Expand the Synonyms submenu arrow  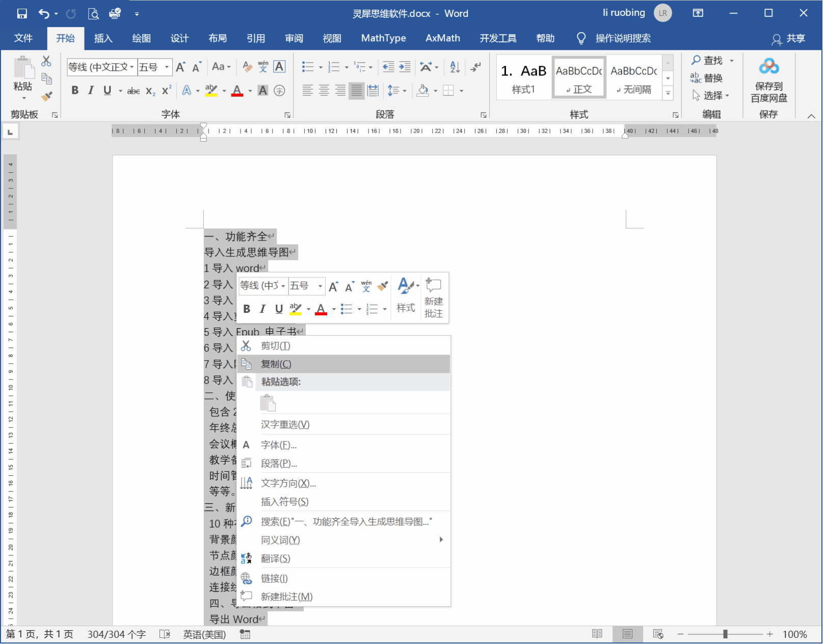(442, 540)
